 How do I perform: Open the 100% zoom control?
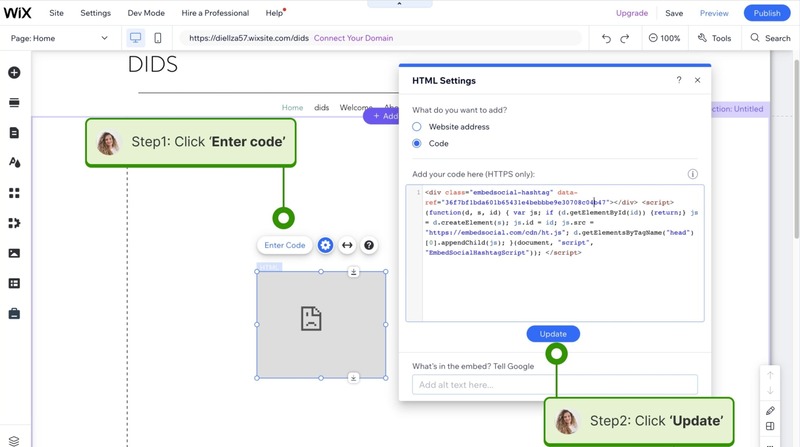(x=664, y=38)
